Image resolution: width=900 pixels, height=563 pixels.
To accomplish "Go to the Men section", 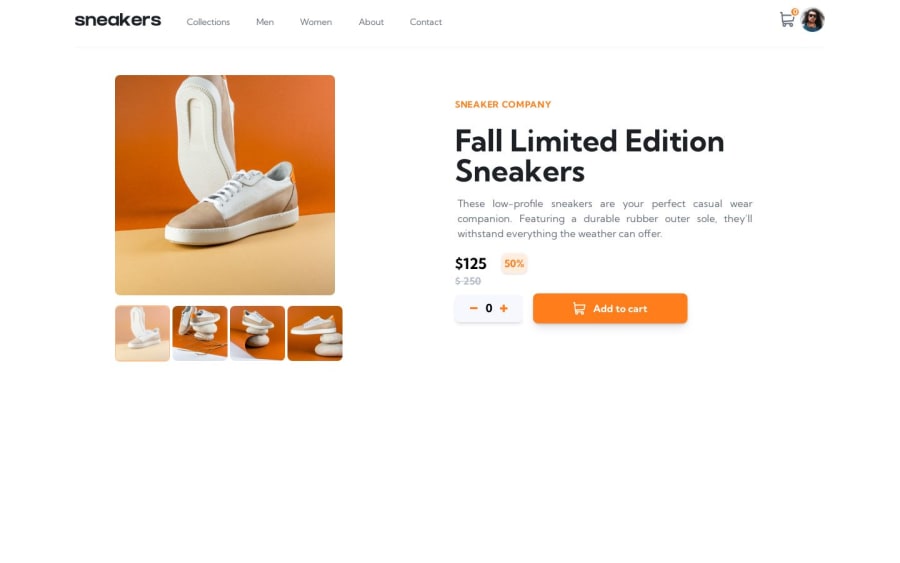I will click(x=265, y=22).
